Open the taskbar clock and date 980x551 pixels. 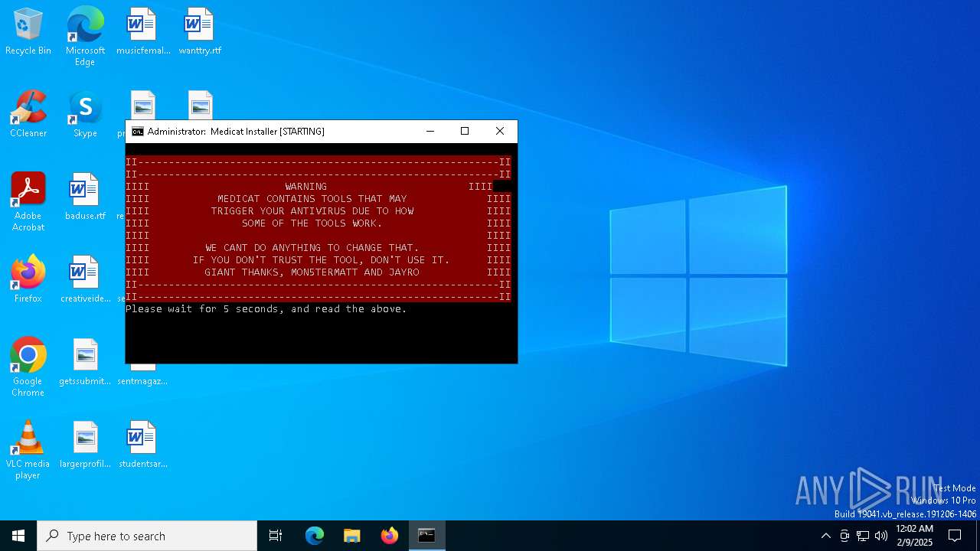(x=914, y=536)
